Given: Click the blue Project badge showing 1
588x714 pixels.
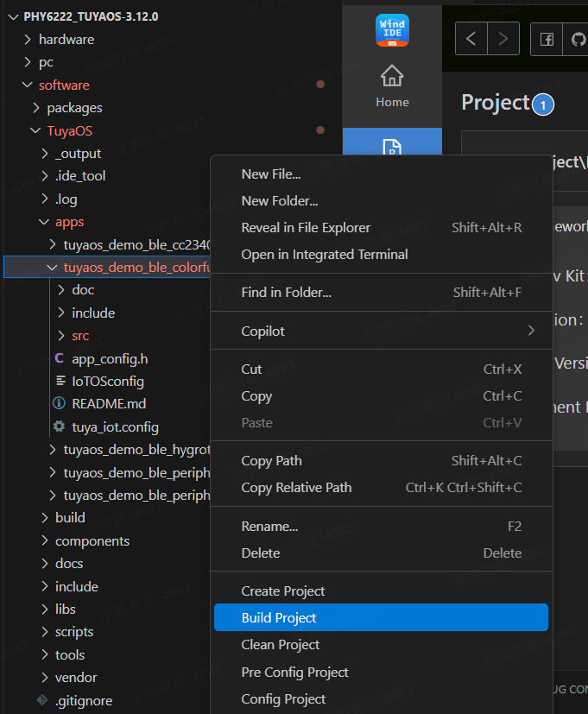Looking at the screenshot, I should pos(542,105).
